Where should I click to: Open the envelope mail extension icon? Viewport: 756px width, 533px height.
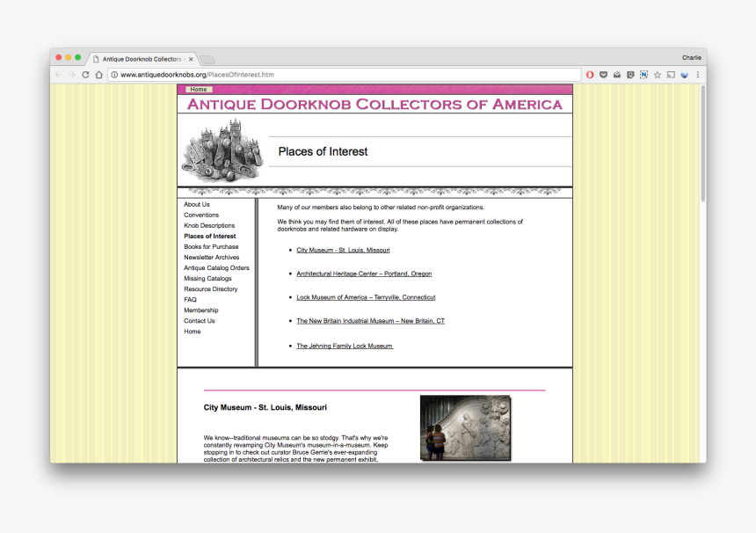[616, 75]
